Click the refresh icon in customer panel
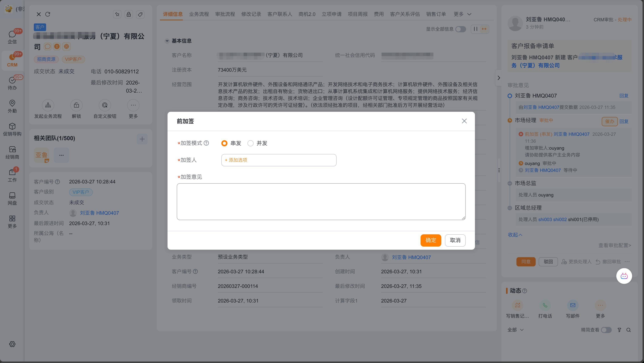This screenshot has height=363, width=644. click(x=48, y=14)
